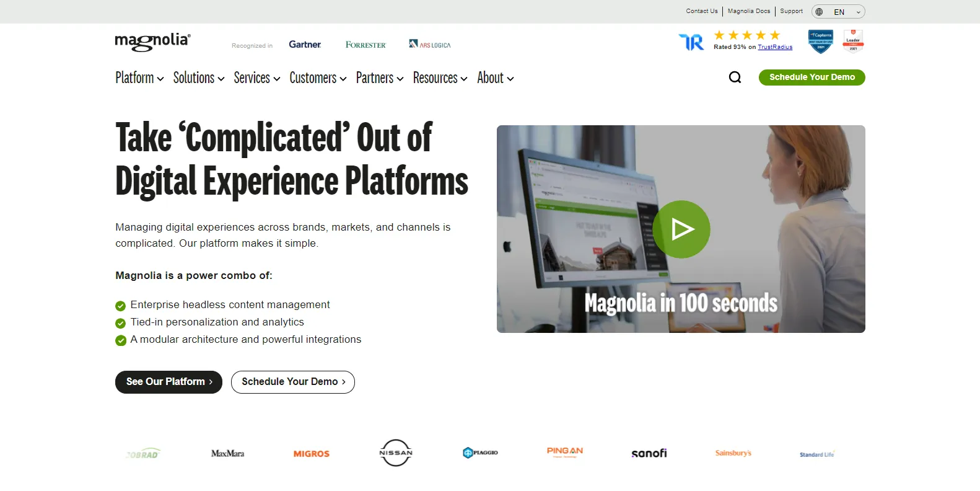Click the Capterra badge
This screenshot has height=491, width=980.
tap(821, 42)
